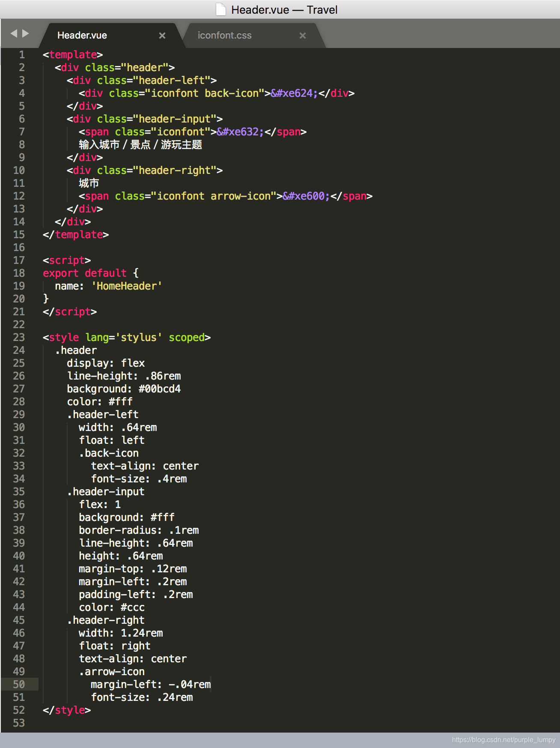560x748 pixels.
Task: Click the closing style tag on line 52
Action: coord(67,710)
